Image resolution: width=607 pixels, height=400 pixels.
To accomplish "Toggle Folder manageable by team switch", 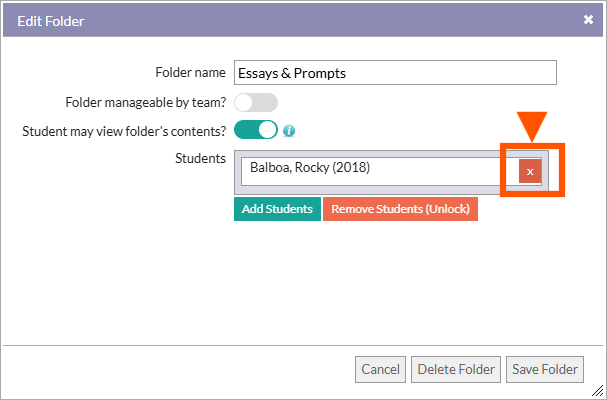I will [256, 103].
